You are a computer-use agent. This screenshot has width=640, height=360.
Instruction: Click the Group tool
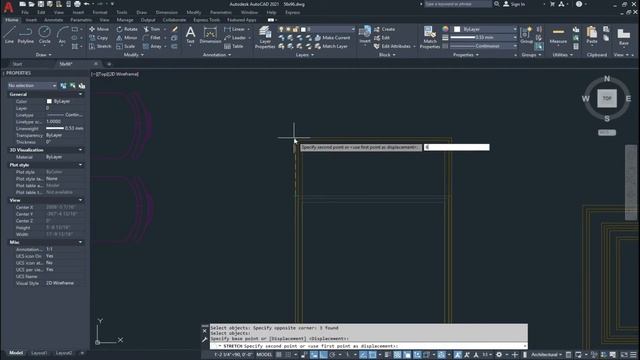click(527, 35)
